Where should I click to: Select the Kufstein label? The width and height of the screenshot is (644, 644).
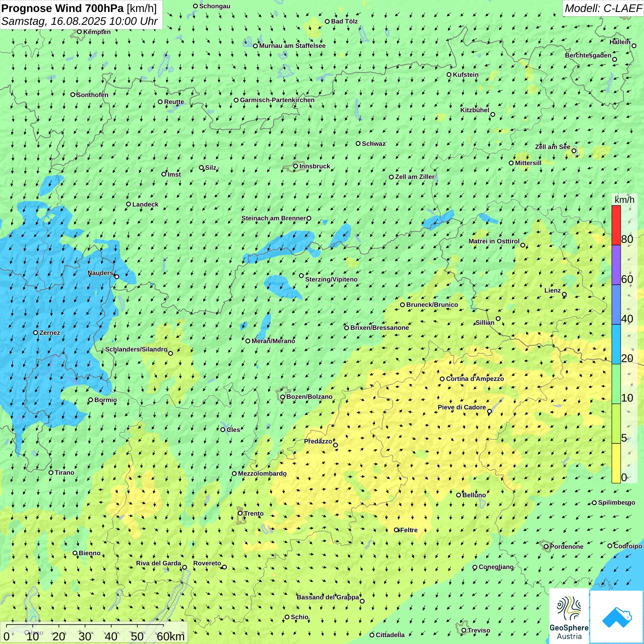coord(466,75)
